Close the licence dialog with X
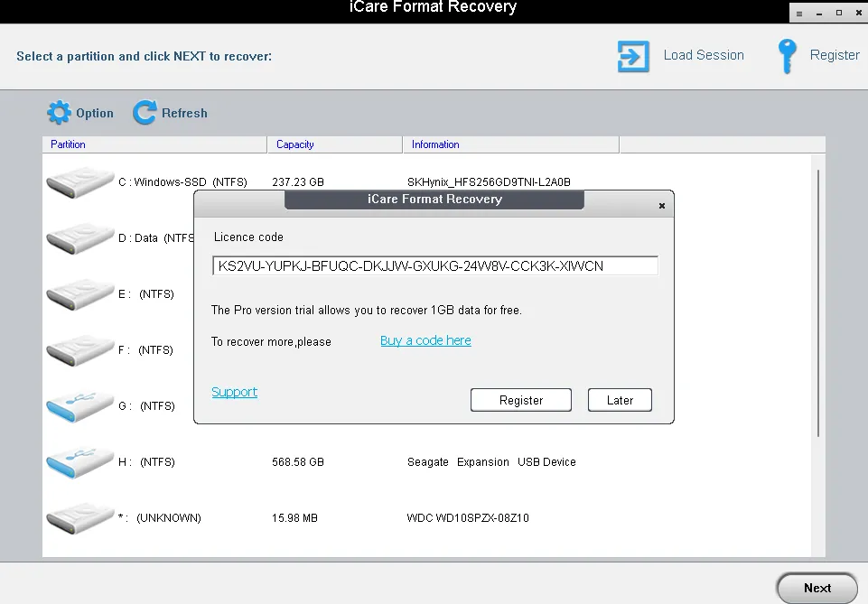Image resolution: width=868 pixels, height=604 pixels. [662, 206]
